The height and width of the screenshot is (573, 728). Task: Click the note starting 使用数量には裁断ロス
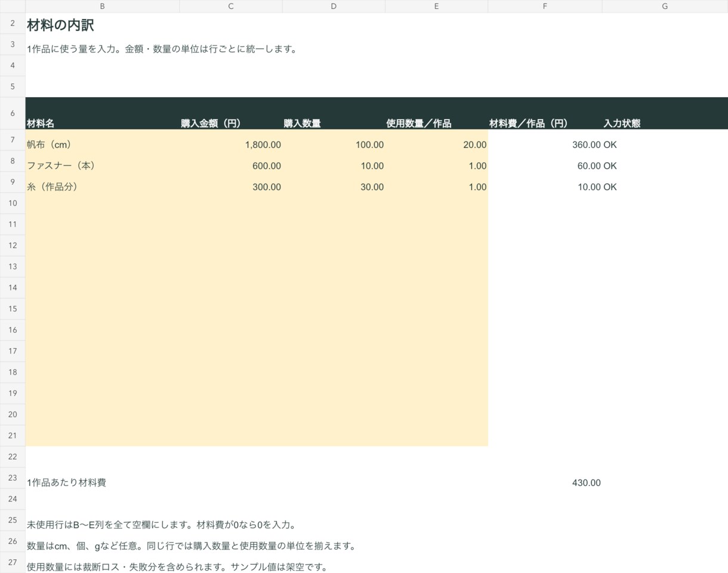pos(177,566)
